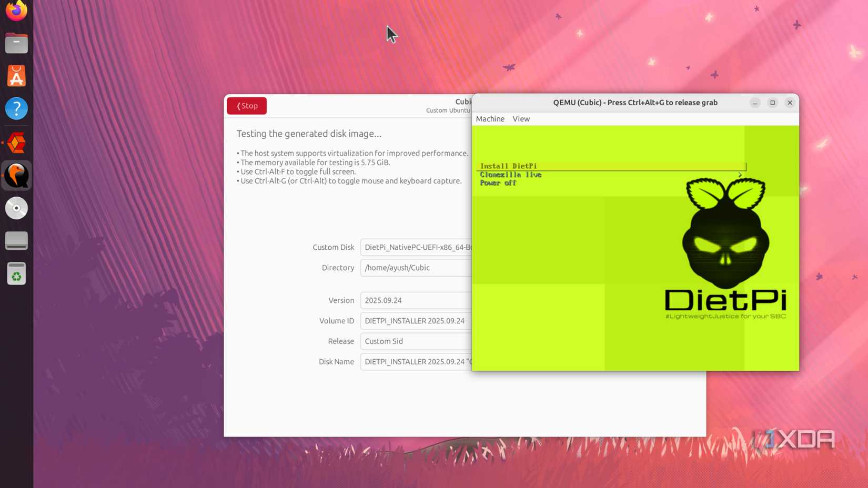The height and width of the screenshot is (488, 868).
Task: Open the Help application from the dock
Action: (x=16, y=108)
